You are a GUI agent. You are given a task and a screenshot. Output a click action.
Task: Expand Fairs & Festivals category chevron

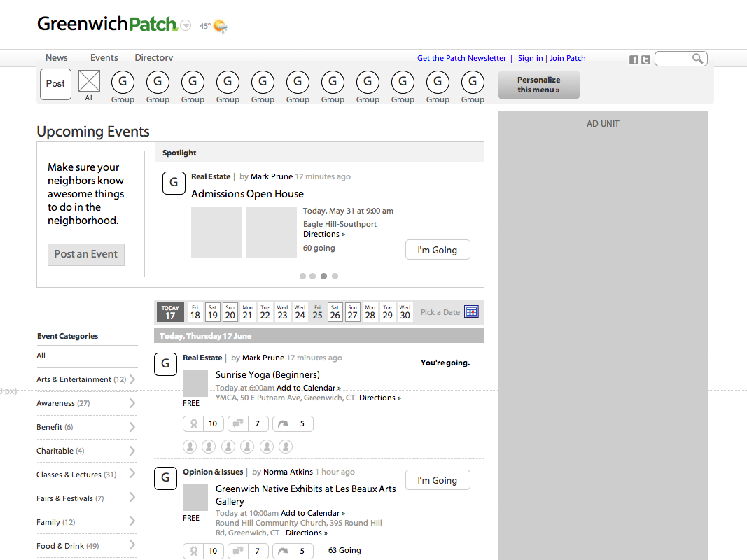point(132,498)
